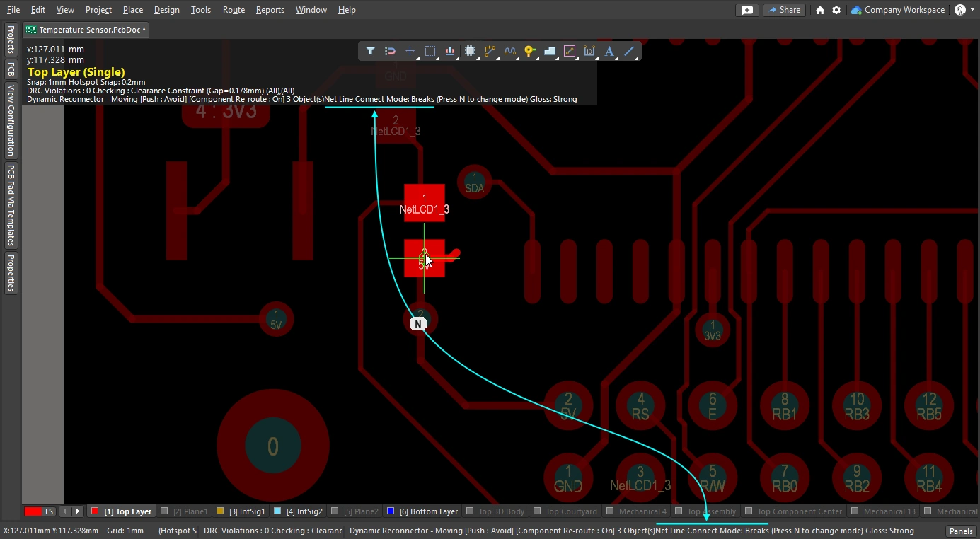Open the Project menu
This screenshot has width=980, height=539.
[x=98, y=10]
